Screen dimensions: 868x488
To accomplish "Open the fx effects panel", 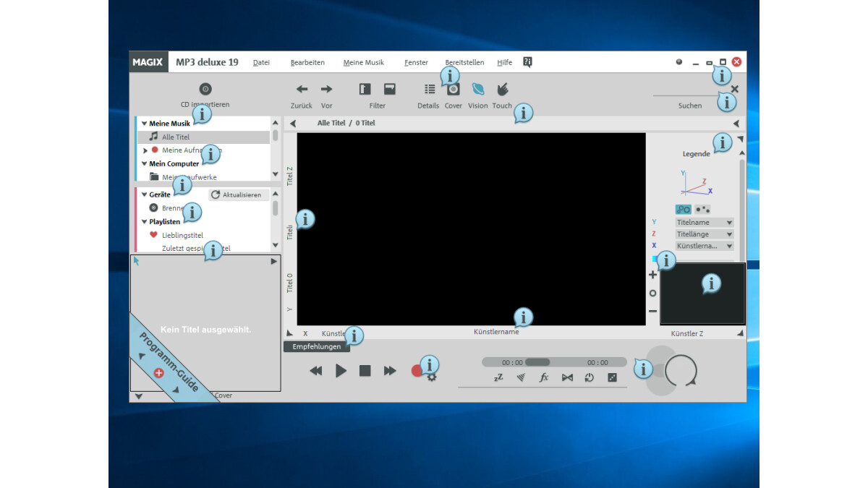I will coord(543,377).
